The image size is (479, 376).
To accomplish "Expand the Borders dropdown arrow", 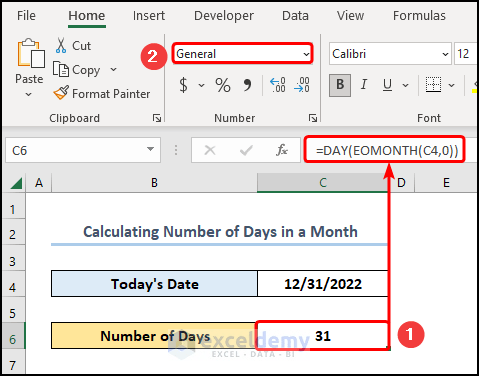I will [451, 85].
